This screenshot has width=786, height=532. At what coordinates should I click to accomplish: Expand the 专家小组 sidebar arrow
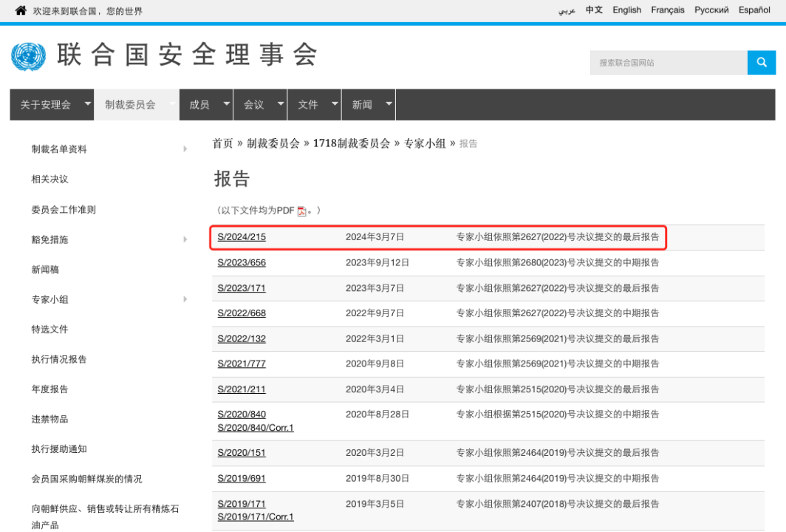tap(185, 299)
